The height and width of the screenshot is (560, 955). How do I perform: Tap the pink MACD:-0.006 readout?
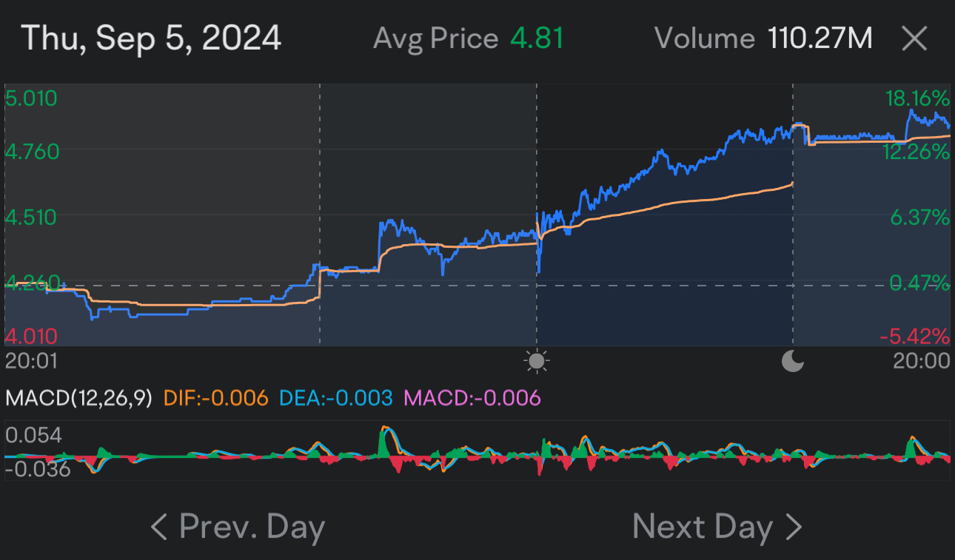[472, 399]
